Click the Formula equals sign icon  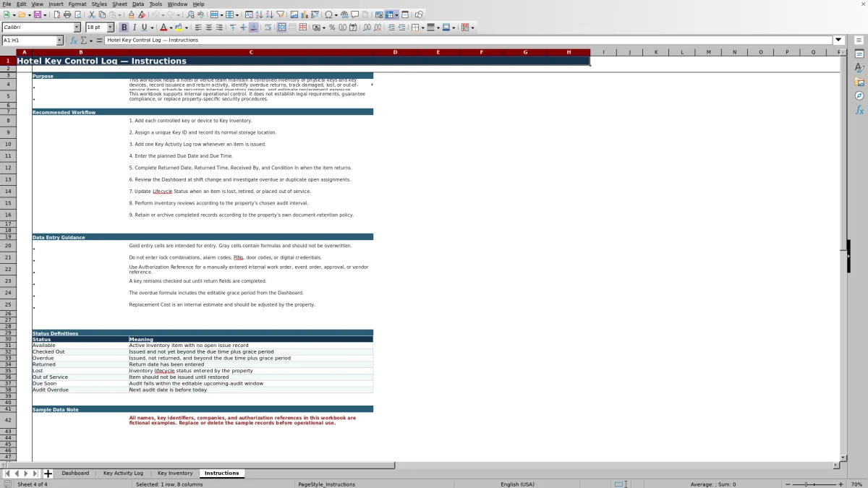99,40
